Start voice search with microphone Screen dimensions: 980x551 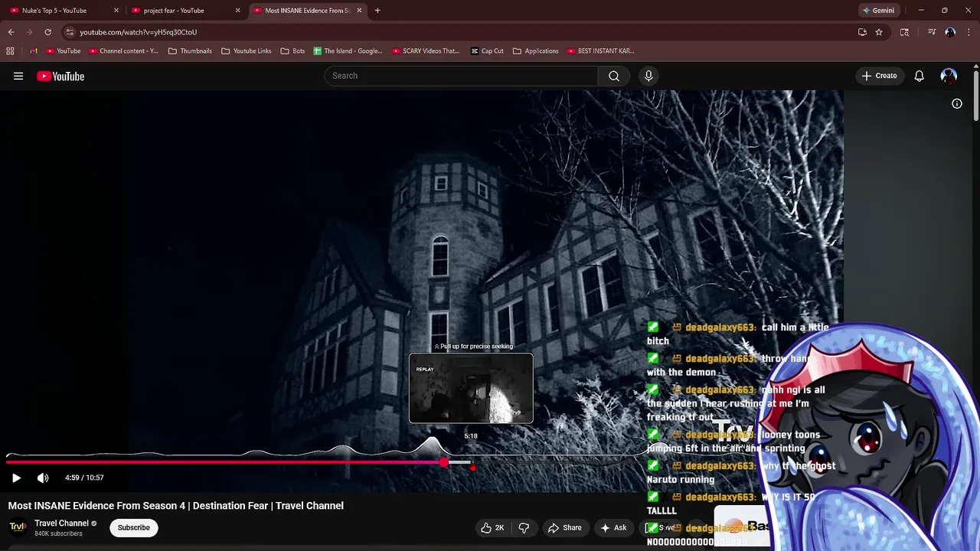pyautogui.click(x=648, y=76)
